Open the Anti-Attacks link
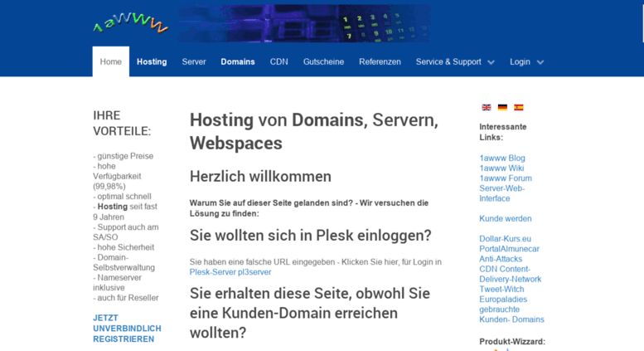The image size is (644, 351). click(x=501, y=259)
